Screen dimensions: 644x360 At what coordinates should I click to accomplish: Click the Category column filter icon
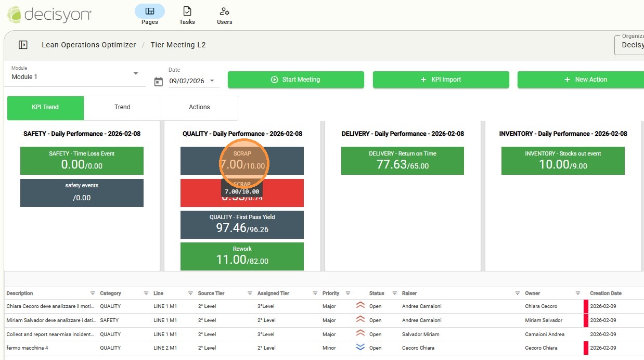click(147, 293)
